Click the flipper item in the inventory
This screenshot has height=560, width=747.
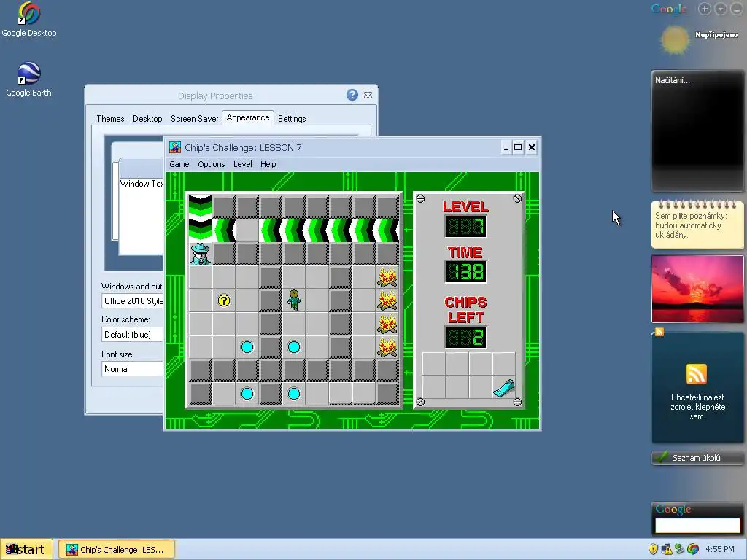504,388
